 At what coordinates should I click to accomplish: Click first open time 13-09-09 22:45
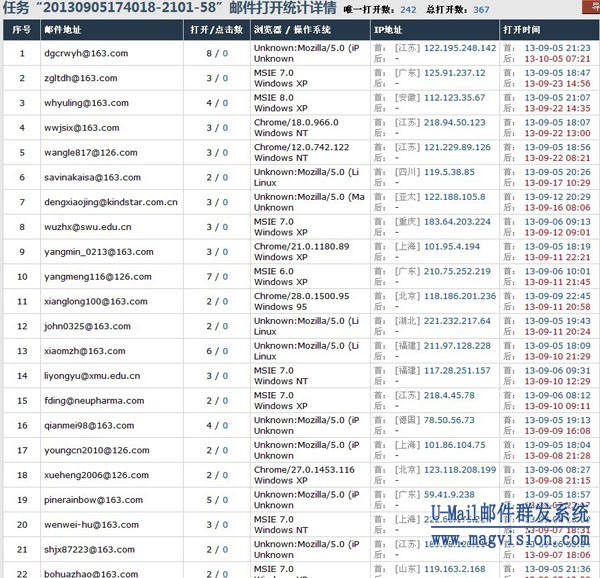[557, 296]
